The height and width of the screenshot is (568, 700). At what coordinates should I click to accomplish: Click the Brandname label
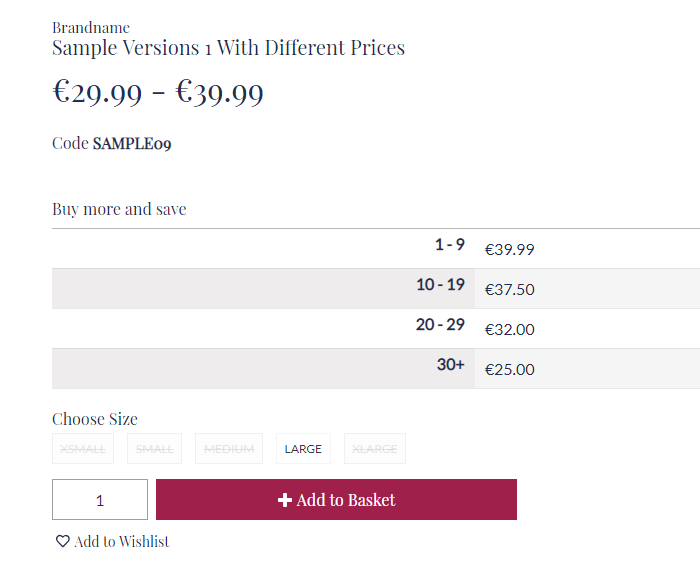click(91, 28)
